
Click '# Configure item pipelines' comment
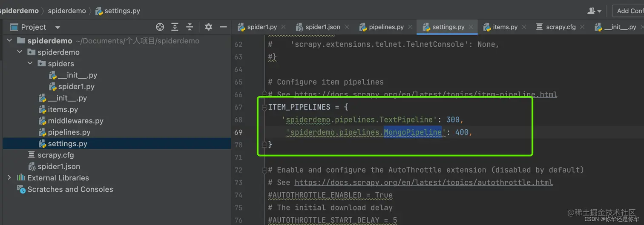pos(326,82)
